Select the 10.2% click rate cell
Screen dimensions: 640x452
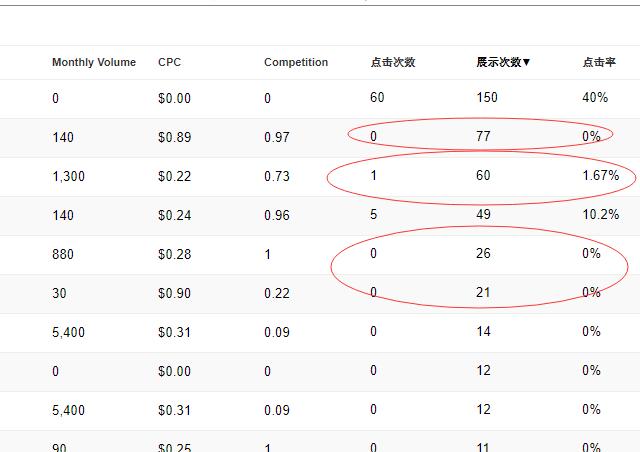601,214
